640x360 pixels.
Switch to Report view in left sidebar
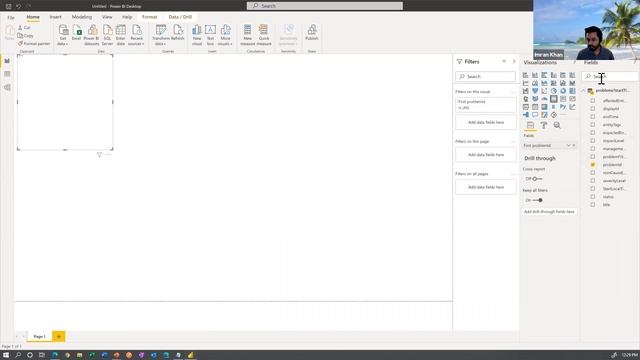point(7,61)
